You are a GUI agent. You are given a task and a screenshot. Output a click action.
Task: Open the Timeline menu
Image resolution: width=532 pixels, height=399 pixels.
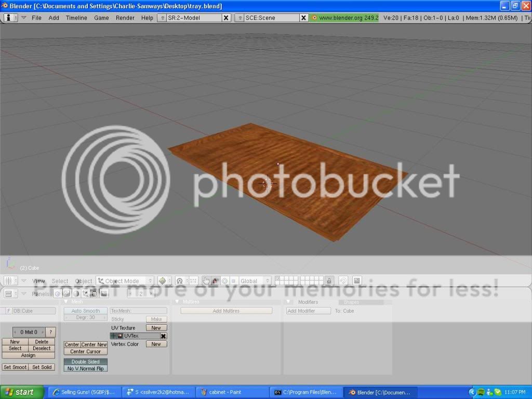pyautogui.click(x=76, y=18)
